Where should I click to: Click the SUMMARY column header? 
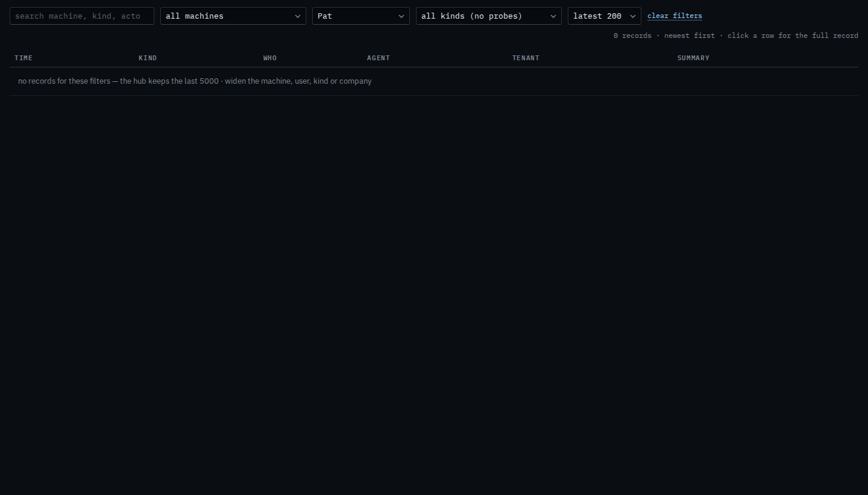pos(693,58)
